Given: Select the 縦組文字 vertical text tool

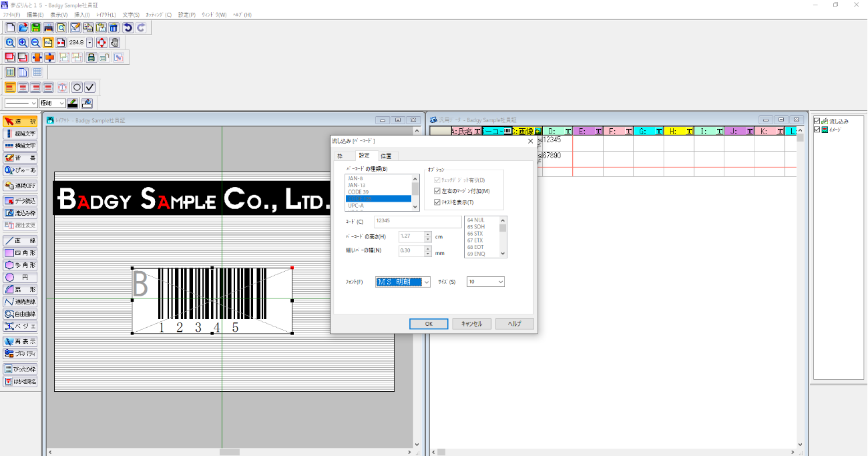Looking at the screenshot, I should (20, 134).
